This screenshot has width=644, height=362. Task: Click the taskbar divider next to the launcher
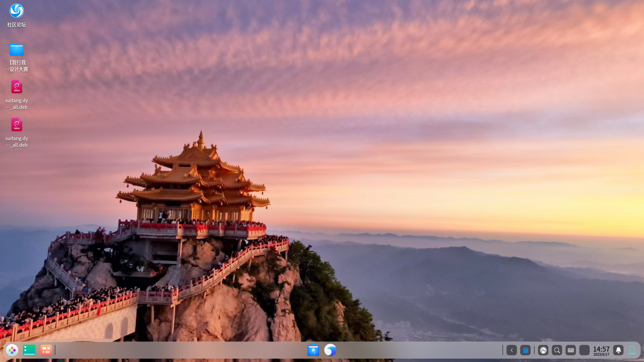pyautogui.click(x=55, y=350)
